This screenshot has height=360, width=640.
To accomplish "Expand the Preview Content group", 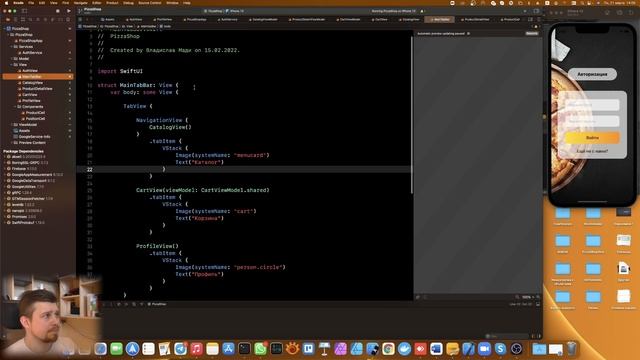I will [12, 142].
